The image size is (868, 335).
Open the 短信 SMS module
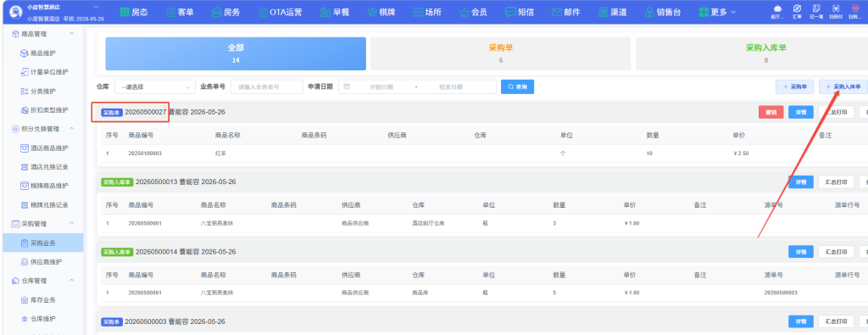point(520,12)
